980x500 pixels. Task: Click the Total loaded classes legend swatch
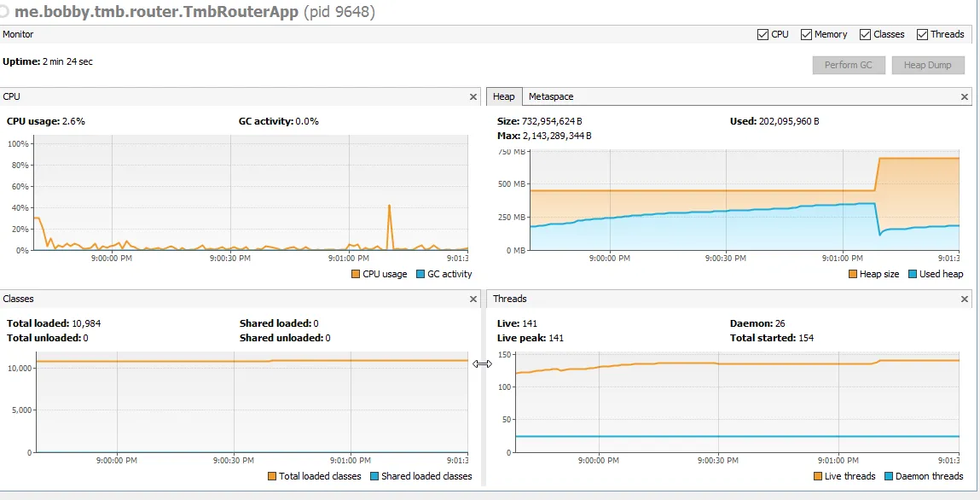coord(272,476)
